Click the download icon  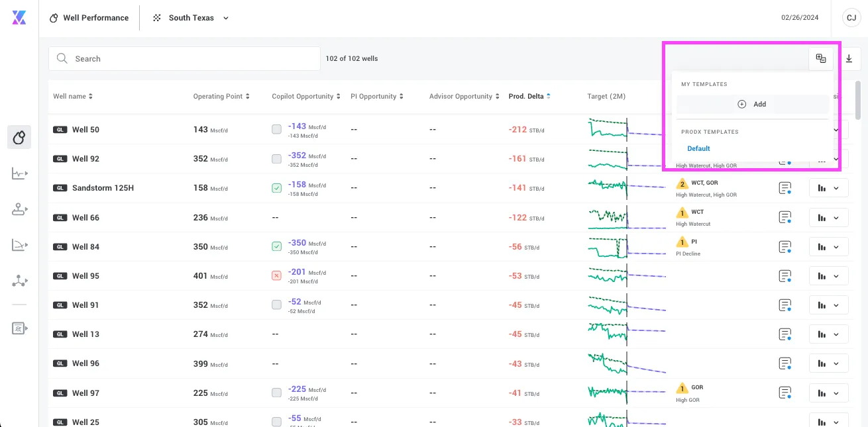pyautogui.click(x=849, y=59)
